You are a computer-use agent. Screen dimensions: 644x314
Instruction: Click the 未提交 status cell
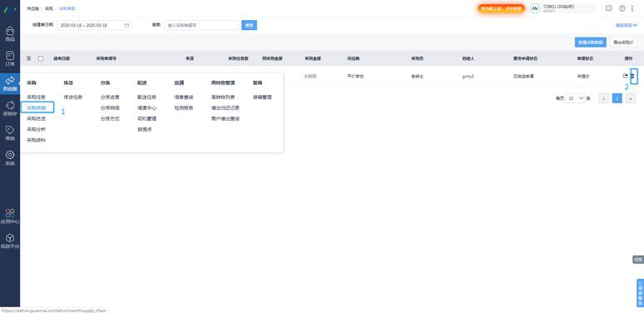[583, 76]
